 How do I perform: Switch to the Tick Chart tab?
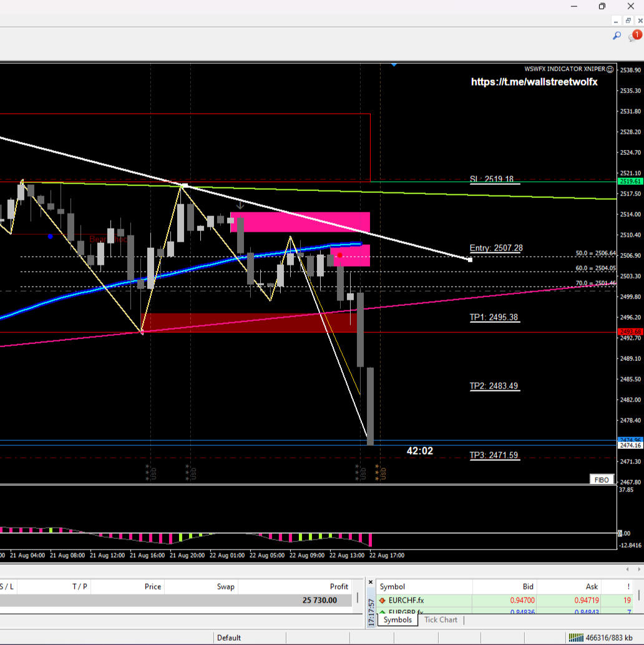pos(441,620)
